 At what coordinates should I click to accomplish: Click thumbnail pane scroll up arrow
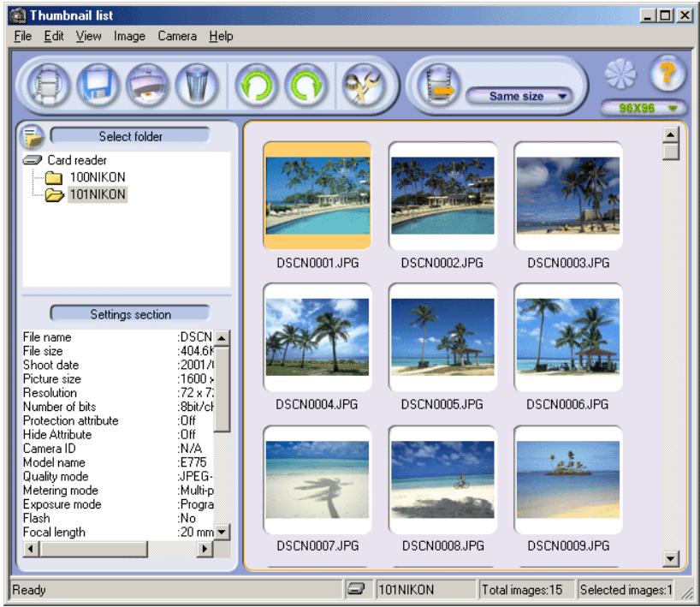[x=671, y=134]
